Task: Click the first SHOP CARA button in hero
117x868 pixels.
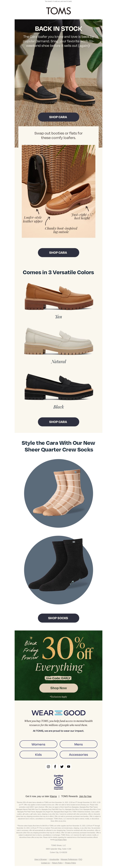Action: [x=58, y=117]
